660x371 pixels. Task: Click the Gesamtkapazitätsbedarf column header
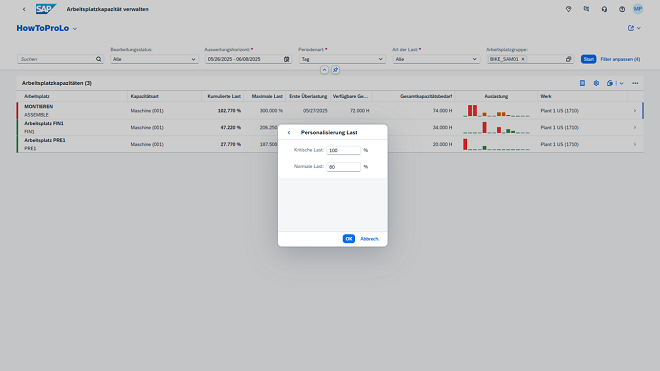point(414,96)
